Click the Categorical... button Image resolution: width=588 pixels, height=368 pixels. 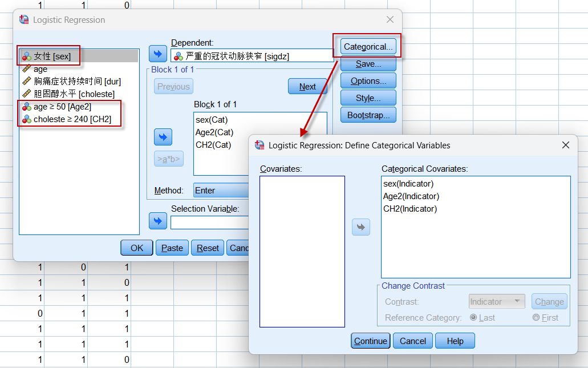point(368,47)
